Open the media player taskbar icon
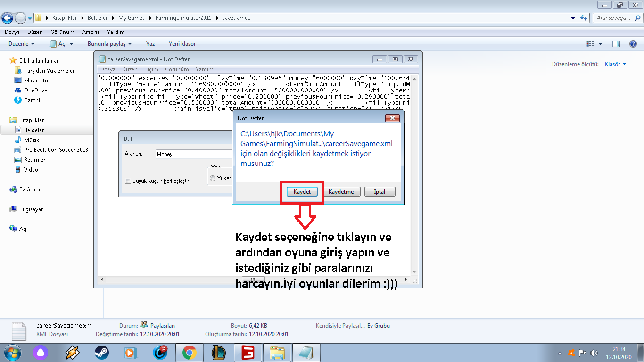Viewport: 644px width, 362px height. coord(130,353)
